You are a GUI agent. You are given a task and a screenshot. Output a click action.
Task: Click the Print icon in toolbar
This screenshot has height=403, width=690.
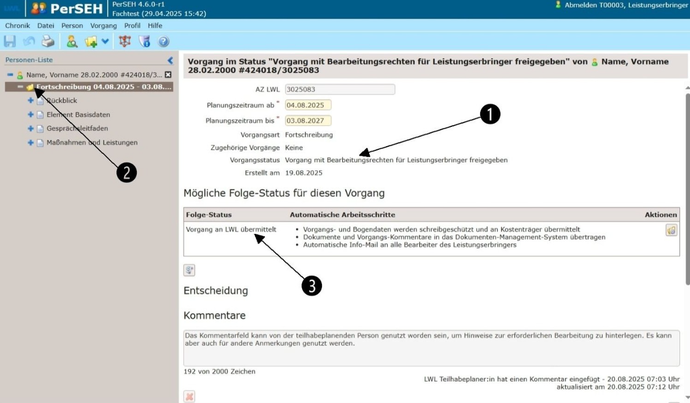pos(47,42)
